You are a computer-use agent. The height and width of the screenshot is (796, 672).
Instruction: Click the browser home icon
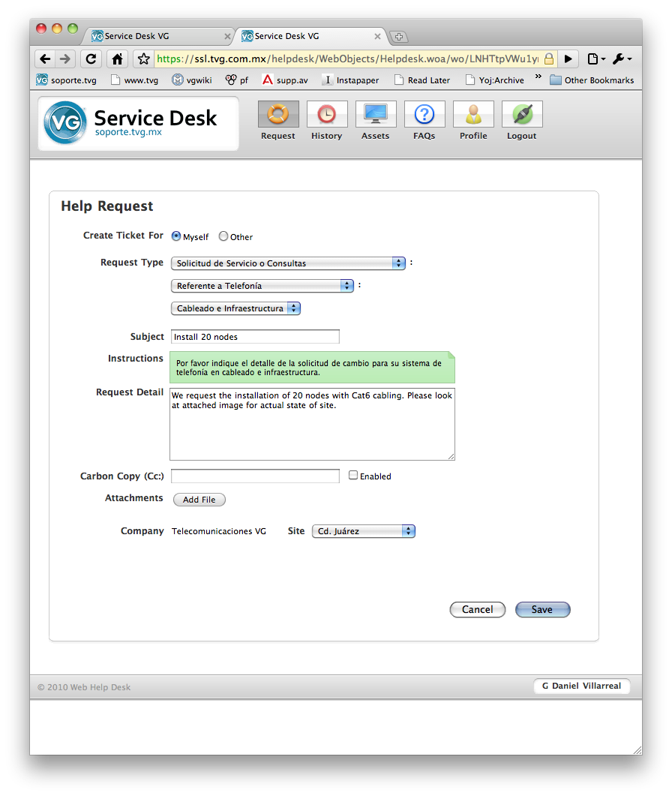(117, 59)
